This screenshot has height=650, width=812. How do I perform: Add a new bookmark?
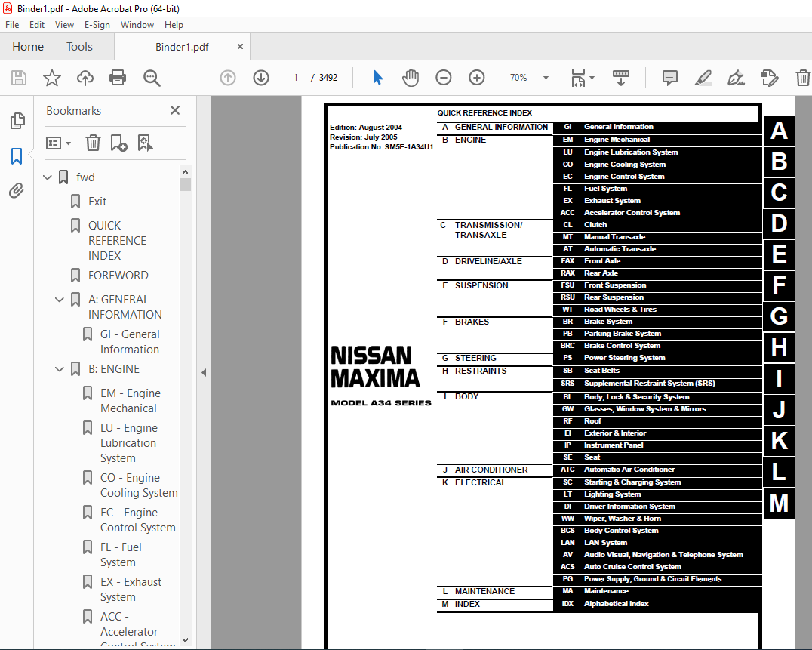[118, 143]
